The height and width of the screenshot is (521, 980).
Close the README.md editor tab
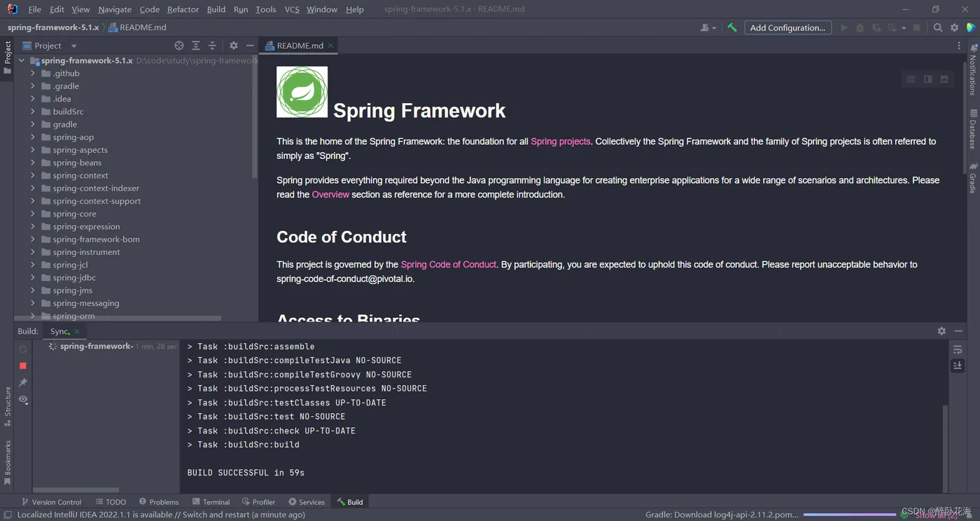331,46
